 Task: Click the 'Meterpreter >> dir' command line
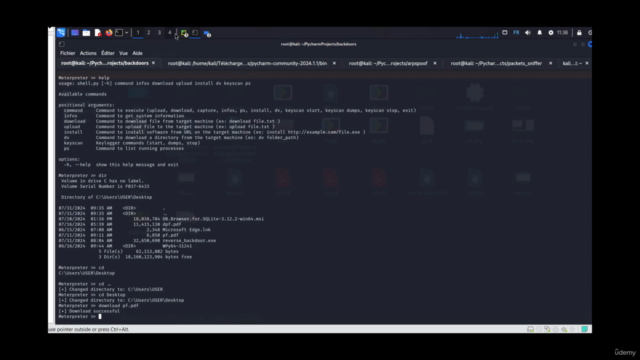click(82, 176)
